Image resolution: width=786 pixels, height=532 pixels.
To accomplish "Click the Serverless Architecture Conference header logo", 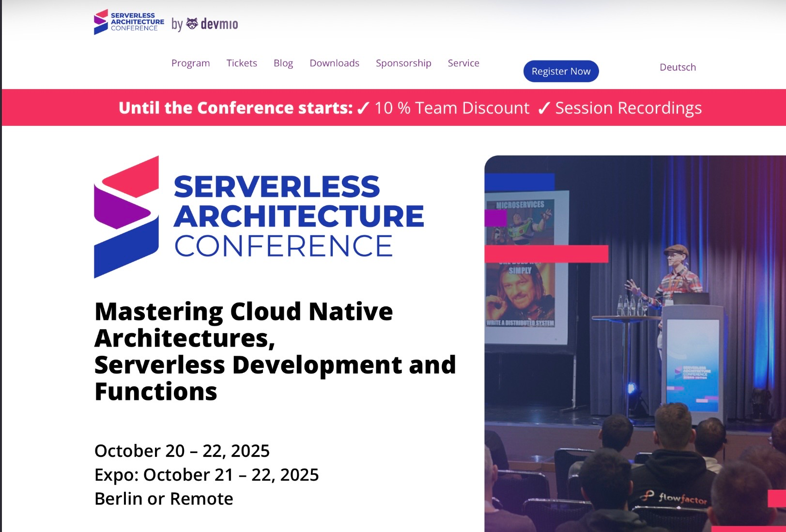I will click(129, 22).
